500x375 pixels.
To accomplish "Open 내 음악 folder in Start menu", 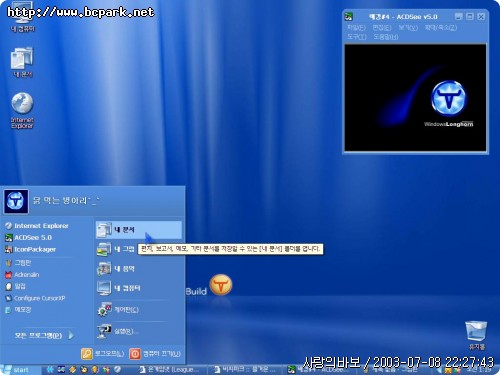I will [116, 268].
